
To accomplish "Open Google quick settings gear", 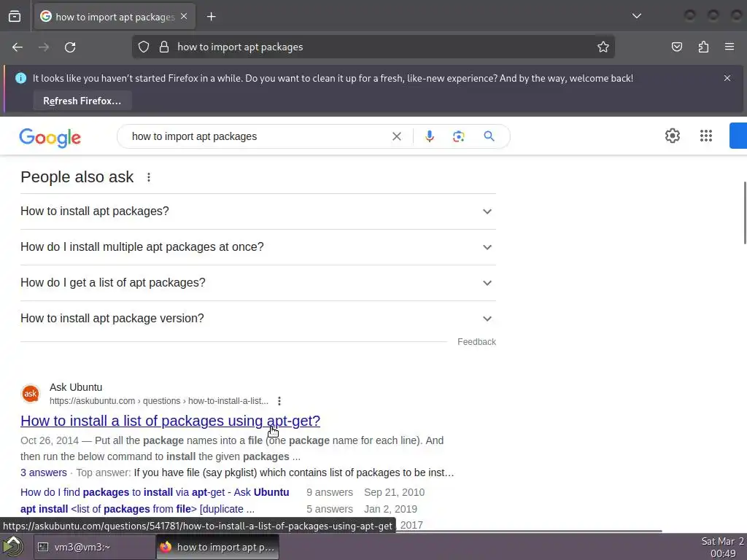I will [x=672, y=136].
